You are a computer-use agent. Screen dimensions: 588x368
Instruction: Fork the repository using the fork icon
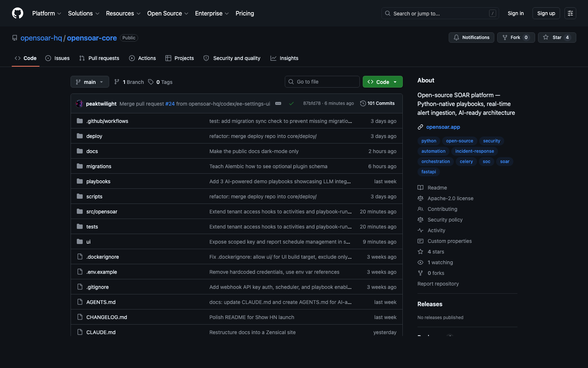(x=504, y=38)
